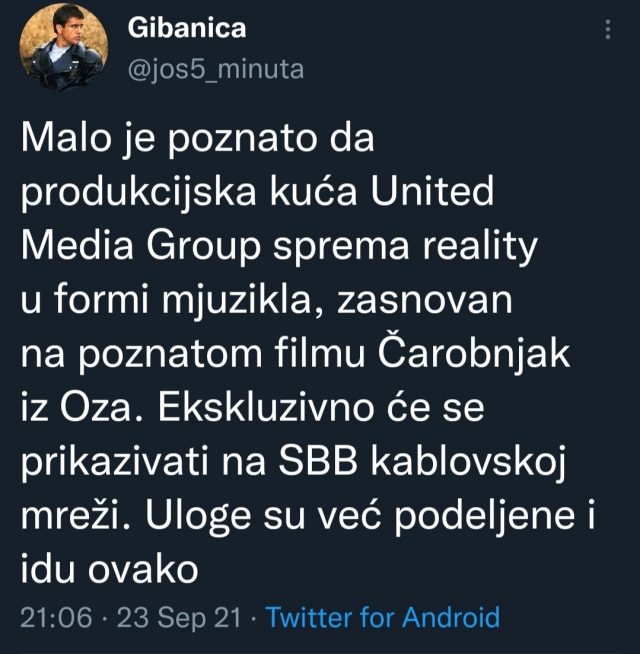This screenshot has width=640, height=654.
Task: Click 'Media Group' in the tweet text
Action: pyautogui.click(x=141, y=245)
